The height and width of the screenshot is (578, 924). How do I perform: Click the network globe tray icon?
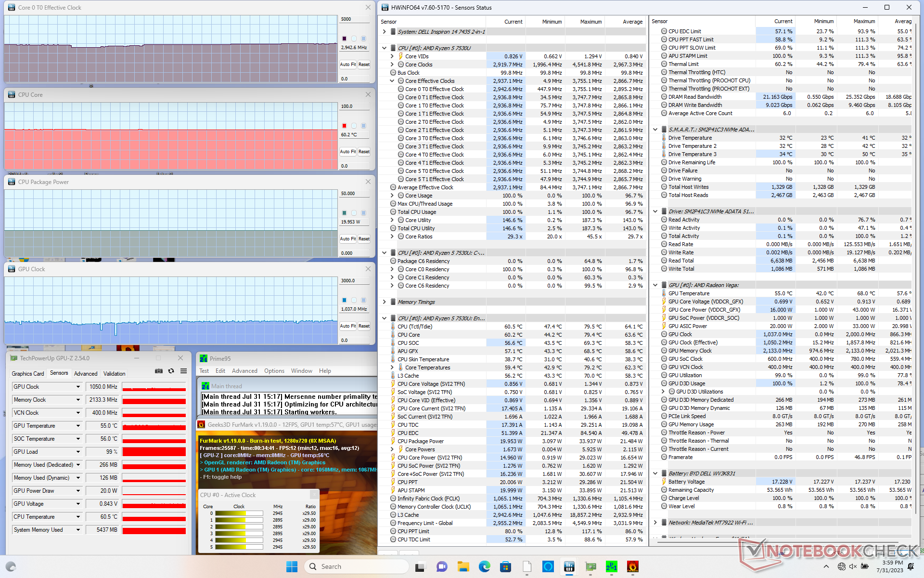tap(841, 566)
